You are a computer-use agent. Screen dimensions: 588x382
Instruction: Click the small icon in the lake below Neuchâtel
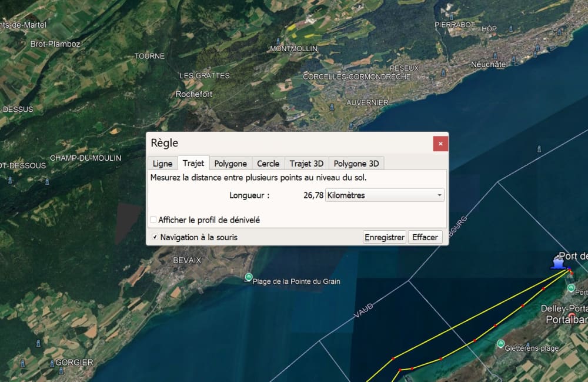tap(539, 149)
